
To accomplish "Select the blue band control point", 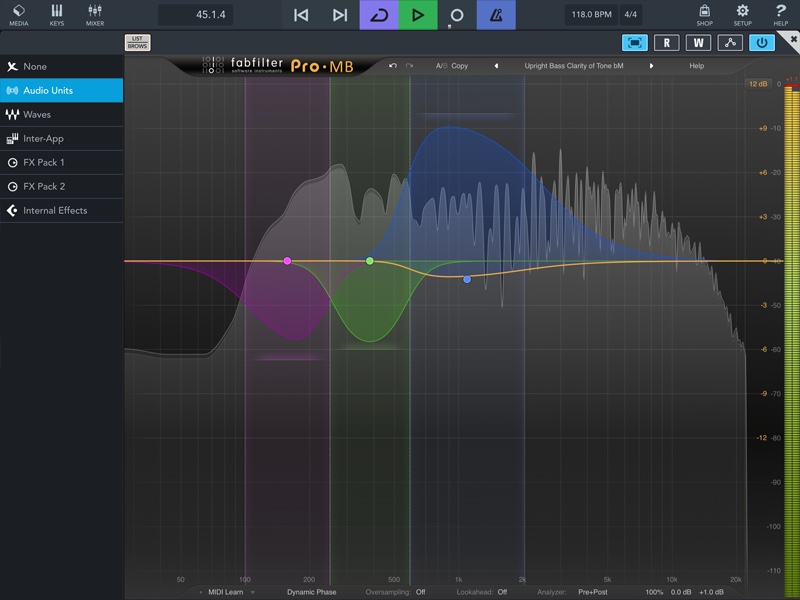I will point(467,279).
